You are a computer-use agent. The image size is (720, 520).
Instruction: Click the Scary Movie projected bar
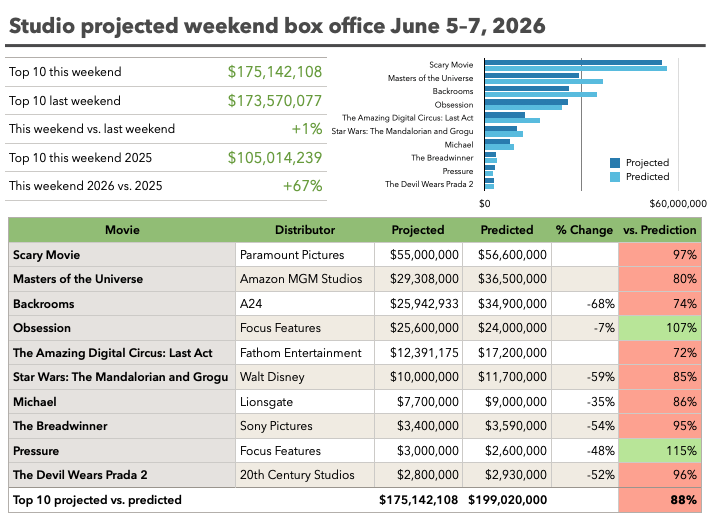573,62
